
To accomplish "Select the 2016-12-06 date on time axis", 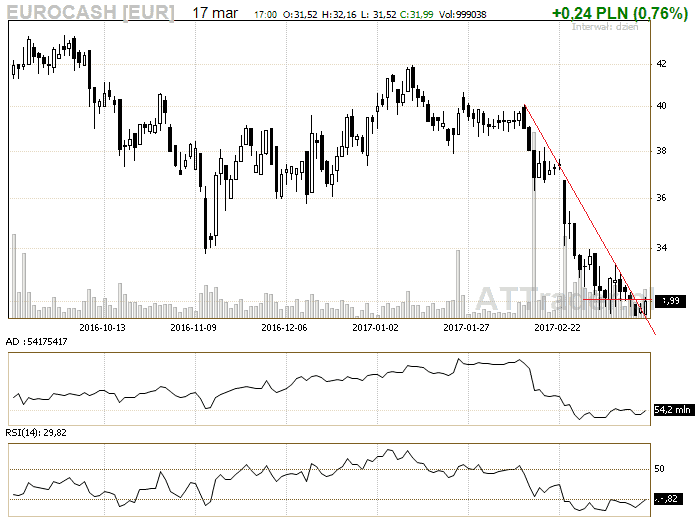I will click(x=284, y=326).
